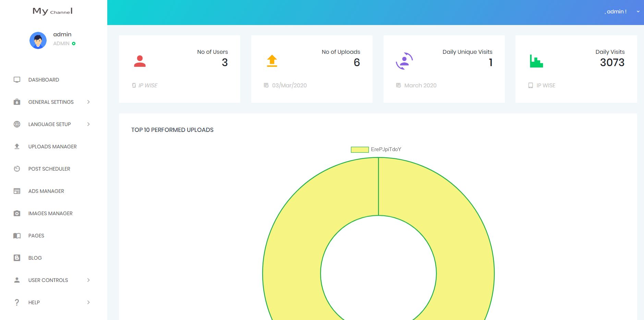The width and height of the screenshot is (644, 320).
Task: Expand the User Controls chevron arrow
Action: pos(88,280)
